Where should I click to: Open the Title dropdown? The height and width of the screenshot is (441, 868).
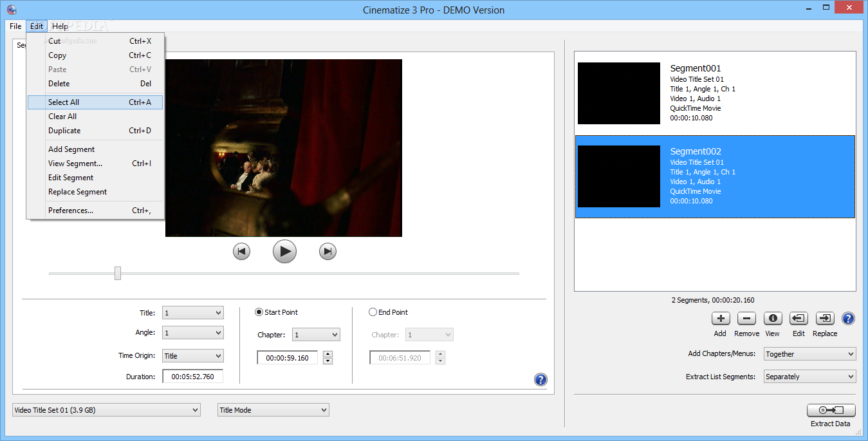(x=193, y=313)
